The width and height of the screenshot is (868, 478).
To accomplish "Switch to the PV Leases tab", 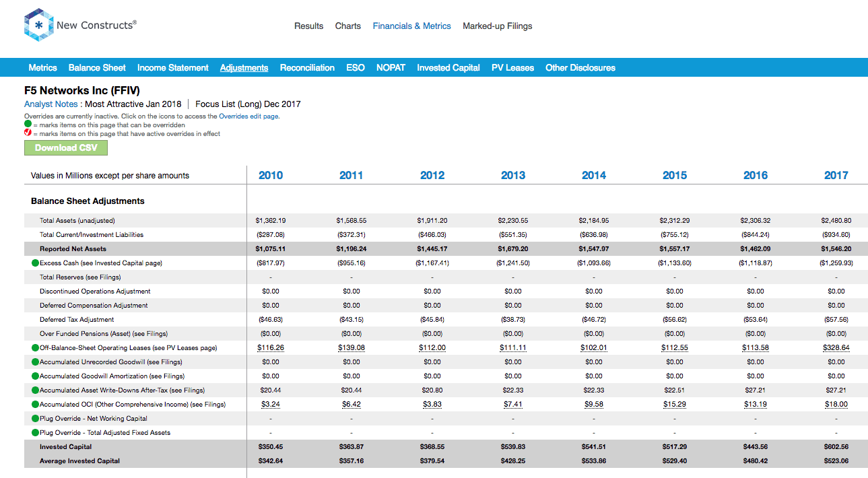I will pos(512,68).
